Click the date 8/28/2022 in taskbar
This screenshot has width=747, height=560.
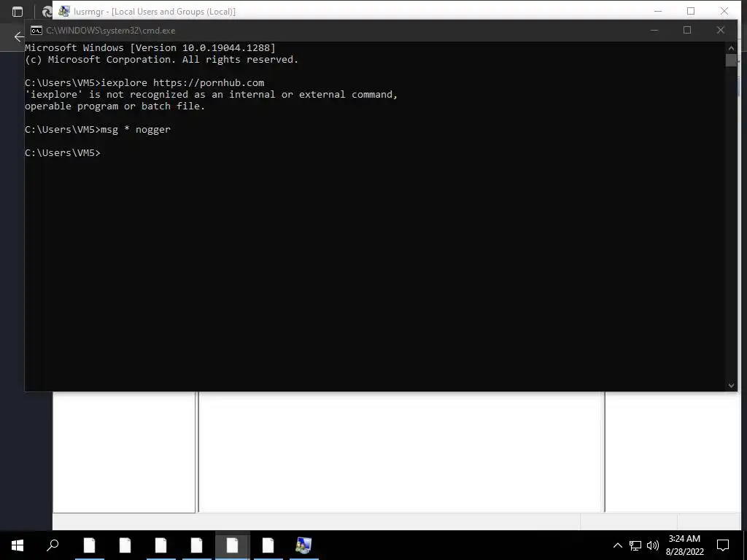pyautogui.click(x=684, y=552)
